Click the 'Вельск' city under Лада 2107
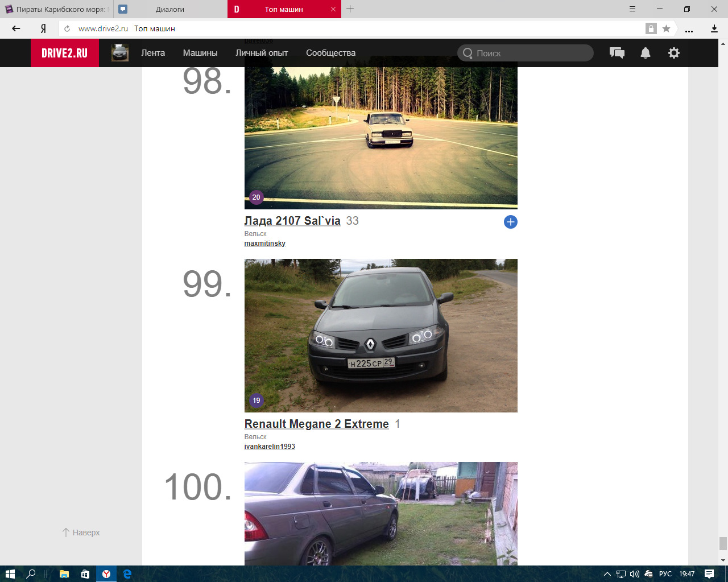 click(255, 234)
